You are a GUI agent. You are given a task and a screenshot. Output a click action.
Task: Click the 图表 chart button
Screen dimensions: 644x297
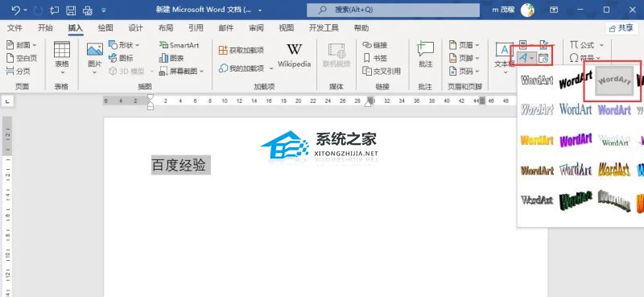point(171,58)
